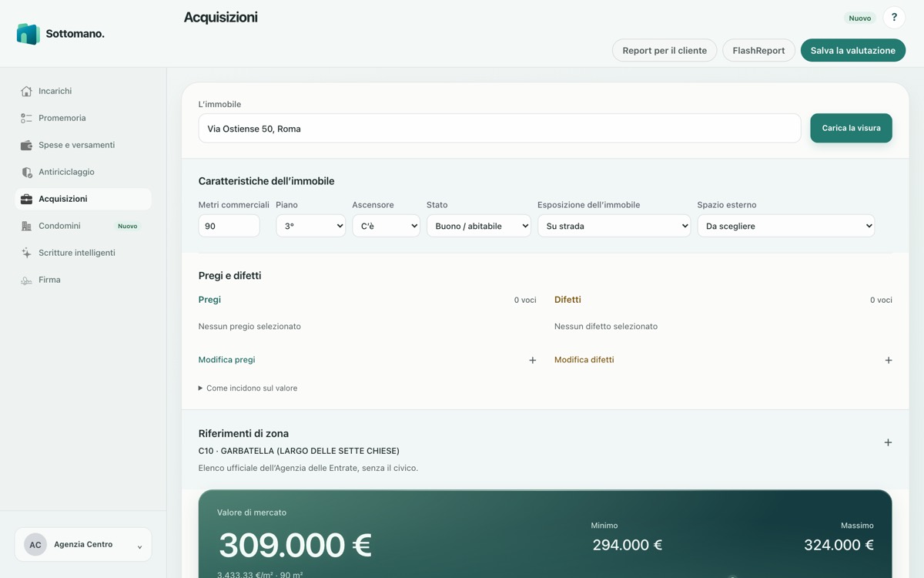924x578 pixels.
Task: Expand the Come incidono sul valore disclosure
Action: tap(248, 388)
